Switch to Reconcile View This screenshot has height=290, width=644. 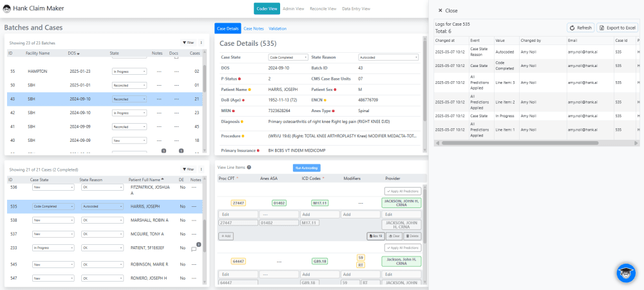[x=323, y=8]
